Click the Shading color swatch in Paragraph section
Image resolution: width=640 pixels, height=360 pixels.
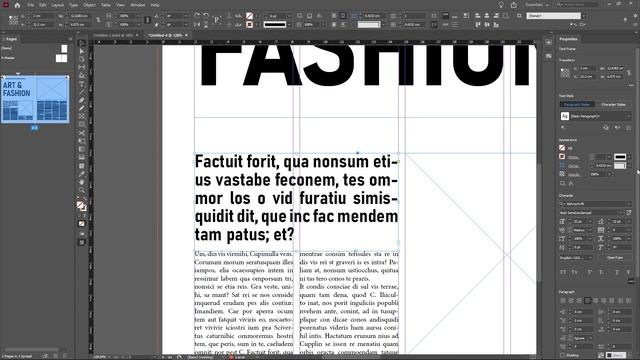(x=616, y=355)
